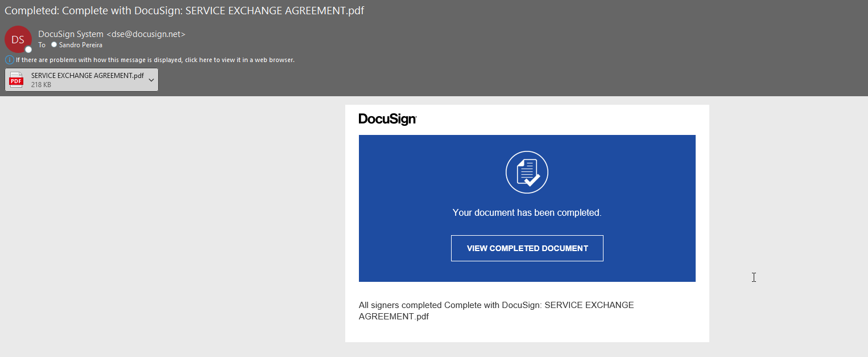Screen dimensions: 868x357
Task: Click the DocuSign logo in the email body
Action: (387, 119)
